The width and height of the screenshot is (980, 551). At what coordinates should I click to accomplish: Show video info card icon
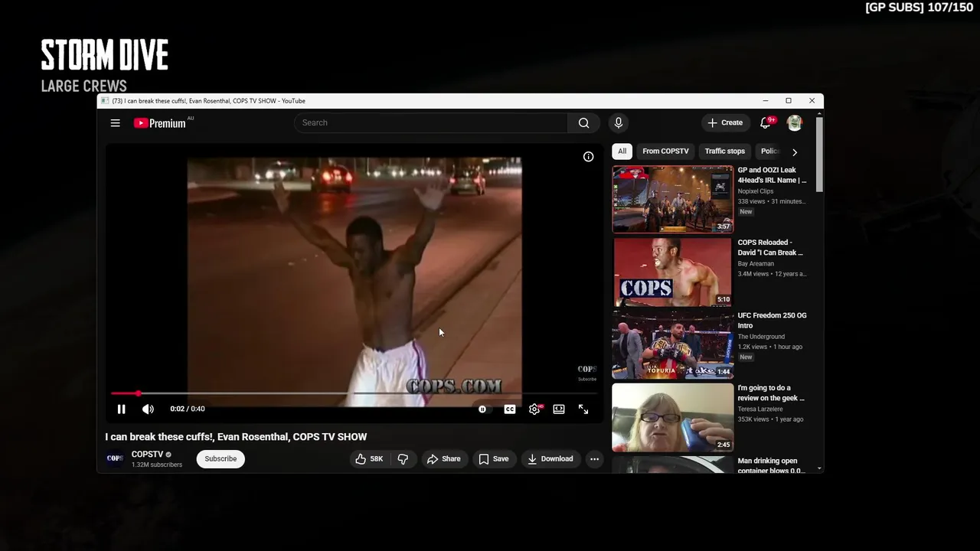tap(588, 157)
